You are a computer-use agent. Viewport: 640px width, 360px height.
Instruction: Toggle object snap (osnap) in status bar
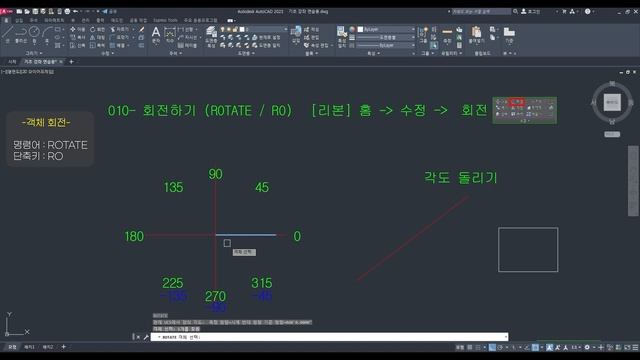tap(535, 347)
